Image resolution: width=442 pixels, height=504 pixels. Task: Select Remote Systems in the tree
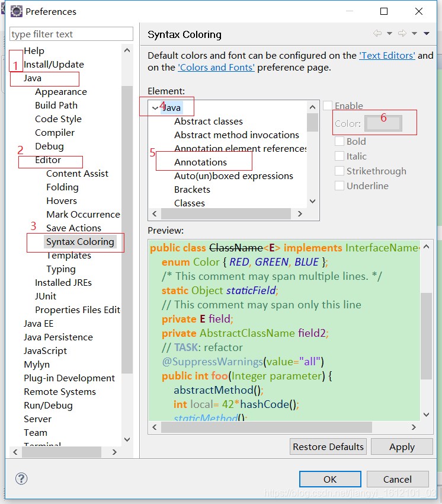[60, 392]
